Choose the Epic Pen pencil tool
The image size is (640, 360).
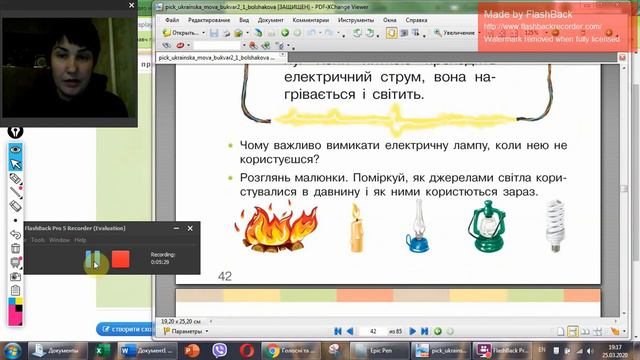click(x=16, y=192)
